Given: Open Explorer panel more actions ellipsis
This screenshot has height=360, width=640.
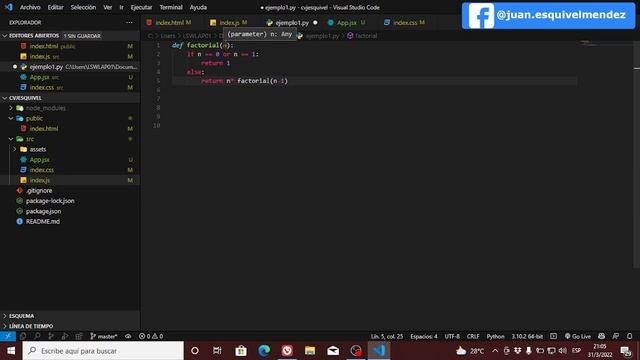Looking at the screenshot, I should pos(129,22).
